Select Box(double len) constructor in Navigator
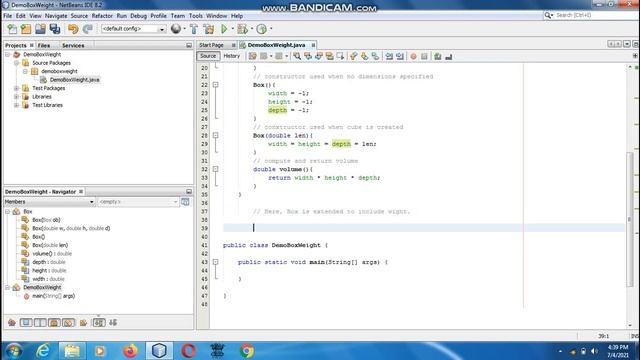Viewport: 640px width, 360px height. point(50,245)
